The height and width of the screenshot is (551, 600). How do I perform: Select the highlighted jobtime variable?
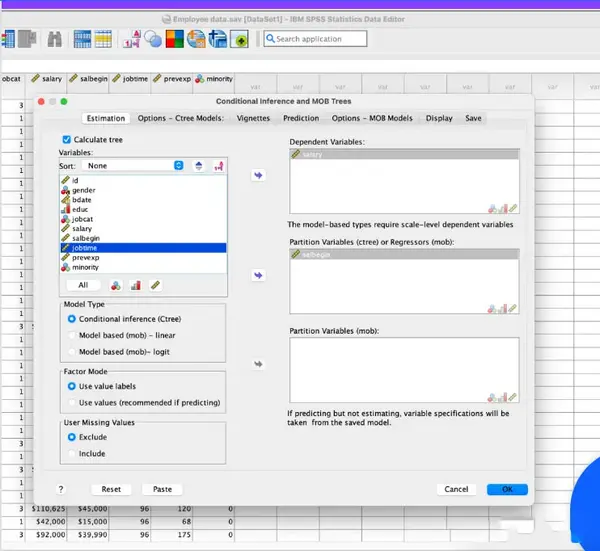[x=143, y=248]
